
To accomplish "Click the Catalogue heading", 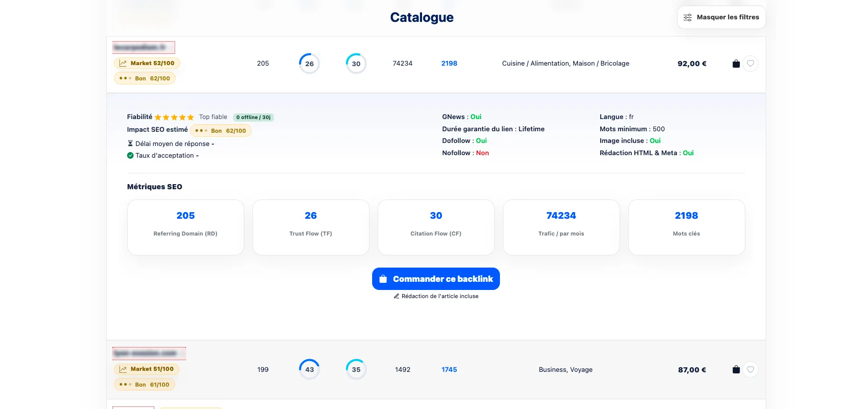I will 422,17.
